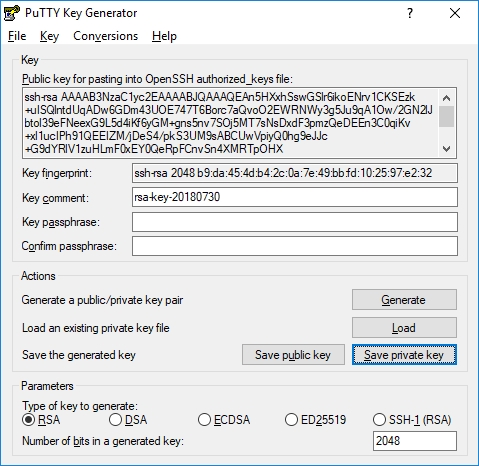
Task: Open the Key menu
Action: point(49,36)
